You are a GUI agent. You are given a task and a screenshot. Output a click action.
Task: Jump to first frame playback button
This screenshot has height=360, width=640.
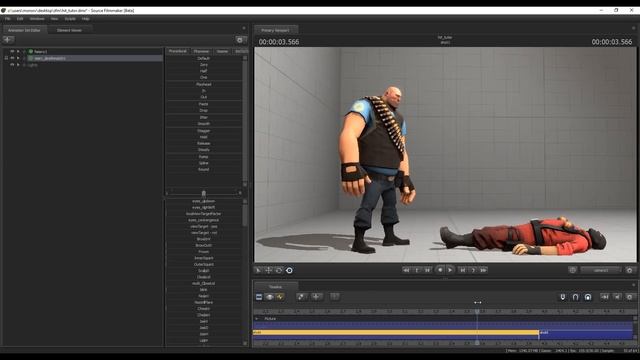pyautogui.click(x=406, y=270)
